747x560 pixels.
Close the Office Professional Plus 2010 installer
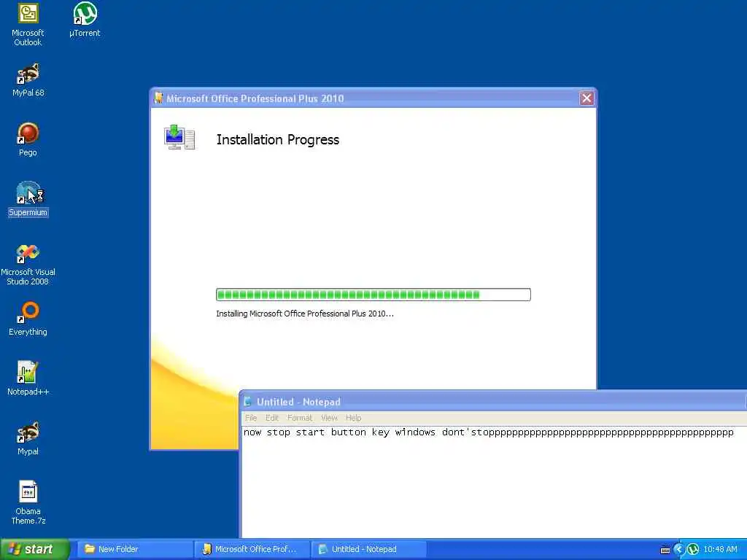587,98
